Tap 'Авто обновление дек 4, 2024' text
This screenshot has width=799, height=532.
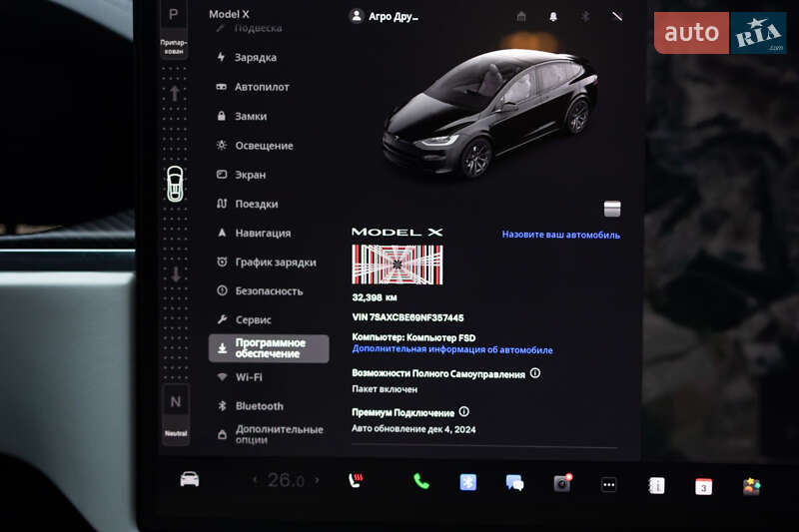413,429
